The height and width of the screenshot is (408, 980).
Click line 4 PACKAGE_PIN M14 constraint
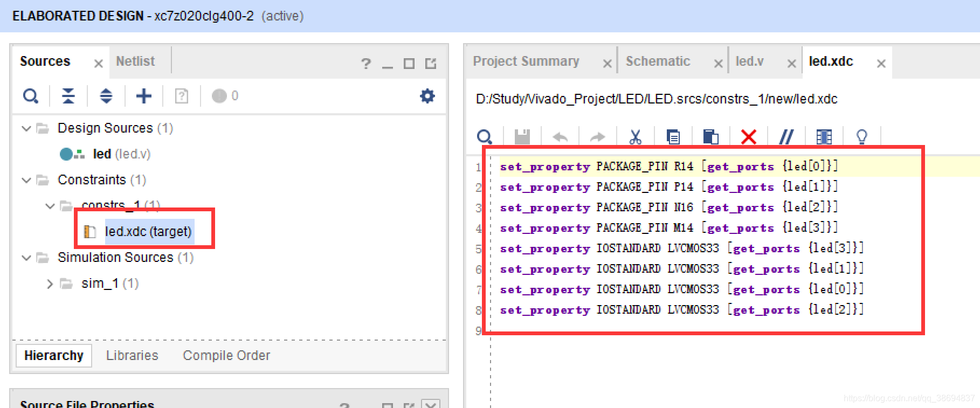pos(669,228)
